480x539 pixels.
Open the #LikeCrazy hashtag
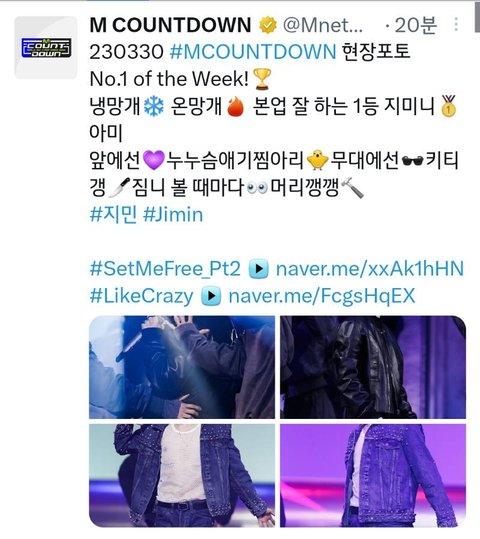[x=141, y=296]
